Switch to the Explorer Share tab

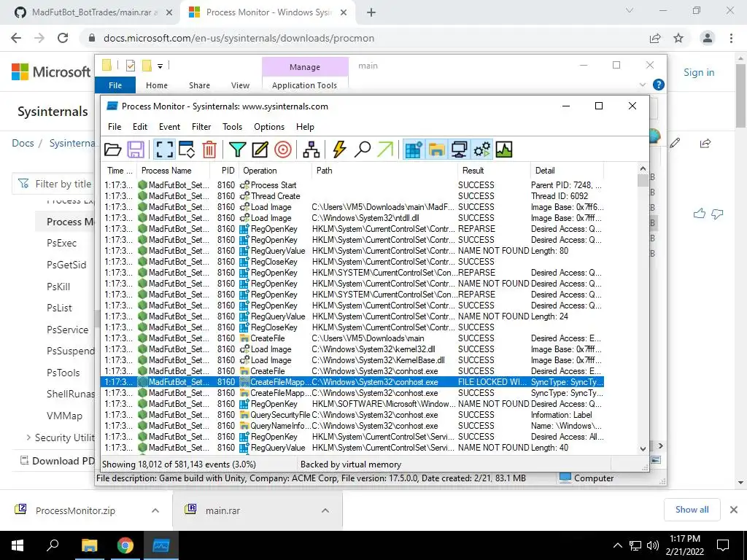click(199, 85)
